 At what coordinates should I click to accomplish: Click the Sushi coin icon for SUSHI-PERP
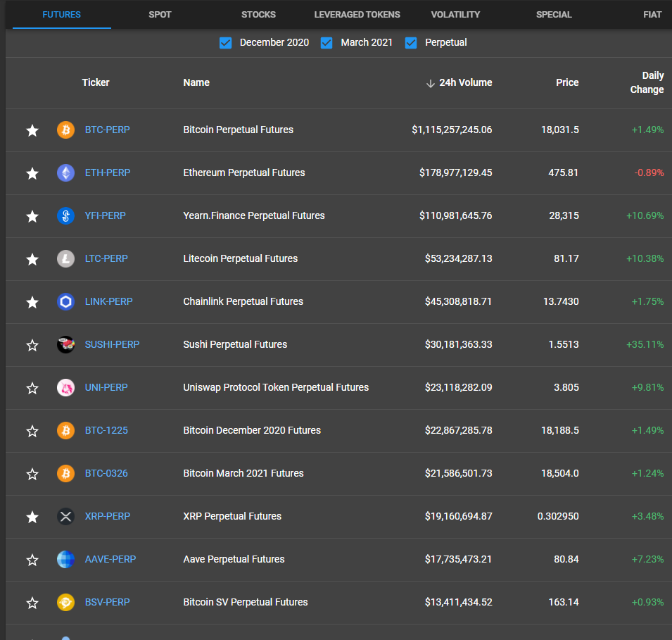coord(65,344)
